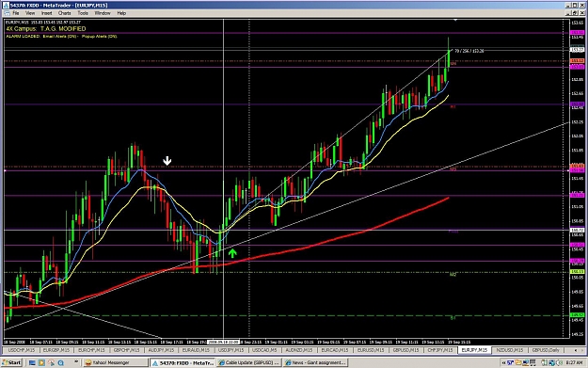Click the fourth quick launch icon on taskbar
The height and width of the screenshot is (368, 588).
point(61,362)
